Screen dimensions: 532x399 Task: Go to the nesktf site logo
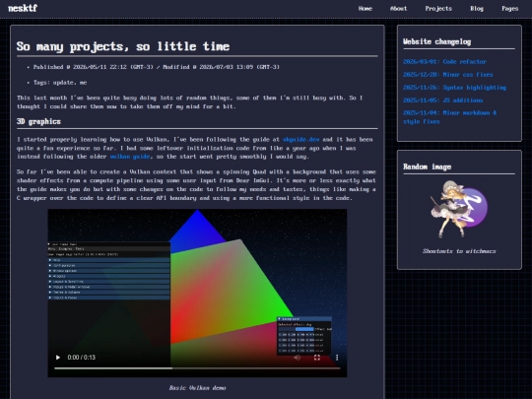click(x=23, y=8)
